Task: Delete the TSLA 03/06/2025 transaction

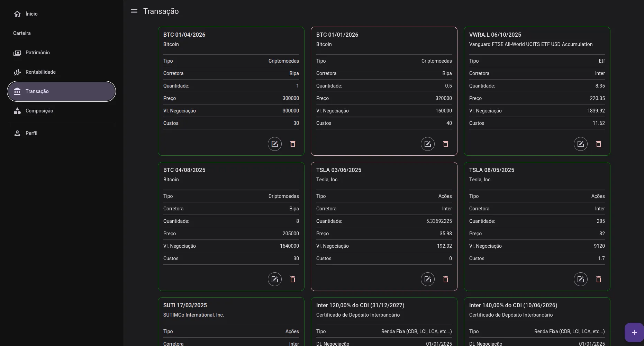Action: [x=446, y=279]
